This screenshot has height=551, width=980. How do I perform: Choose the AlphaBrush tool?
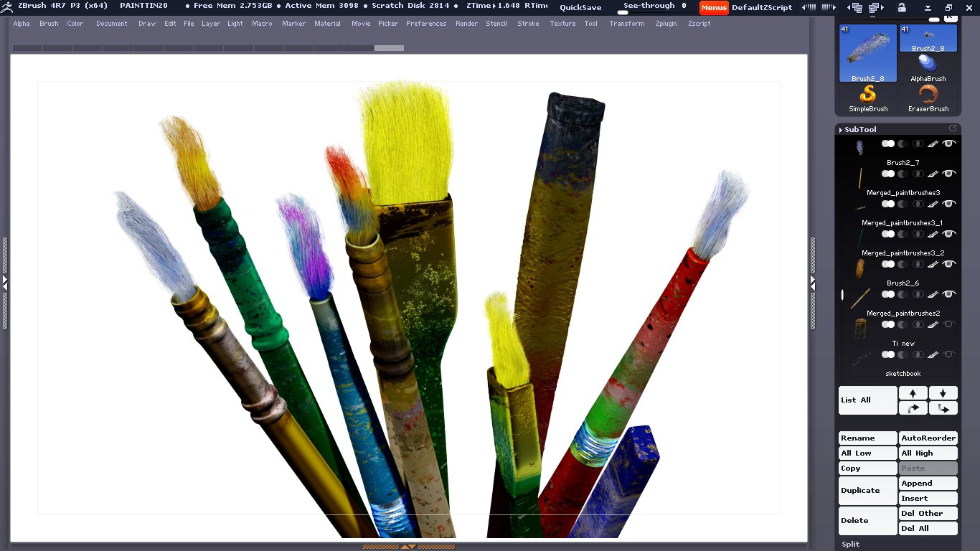[x=928, y=67]
